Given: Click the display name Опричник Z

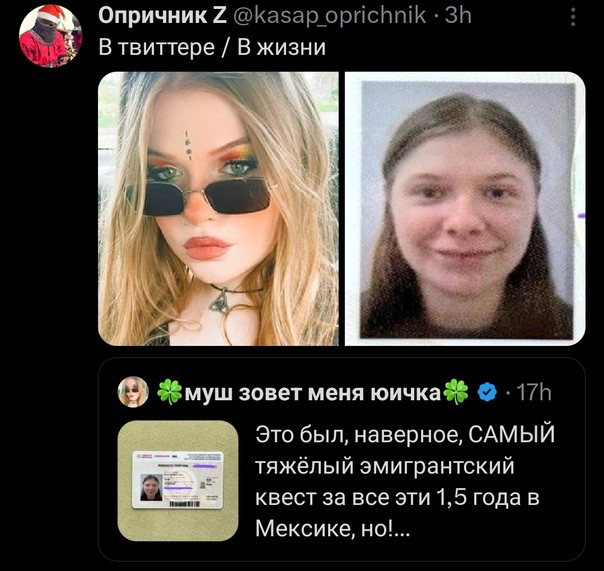Looking at the screenshot, I should coord(163,15).
